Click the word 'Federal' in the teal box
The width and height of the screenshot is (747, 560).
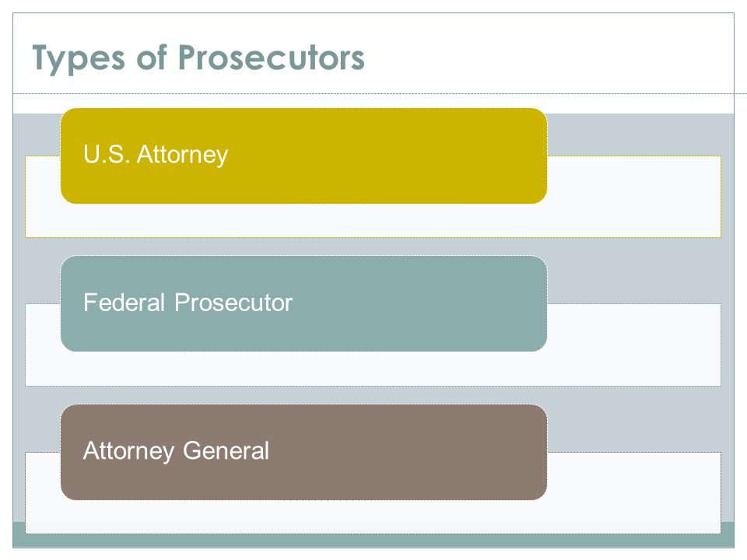tap(124, 303)
